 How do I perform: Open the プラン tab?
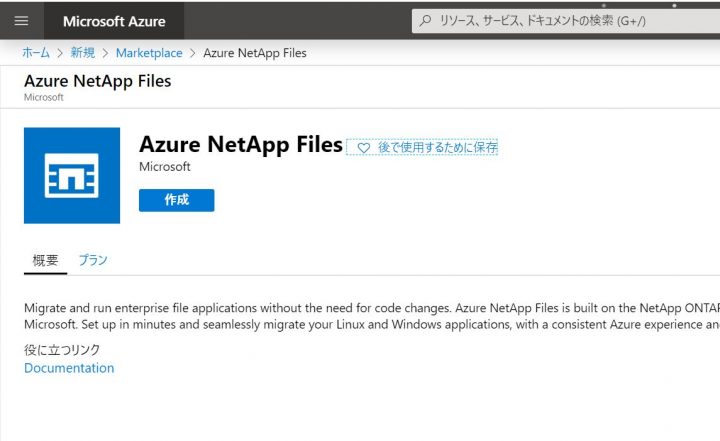coord(93,260)
